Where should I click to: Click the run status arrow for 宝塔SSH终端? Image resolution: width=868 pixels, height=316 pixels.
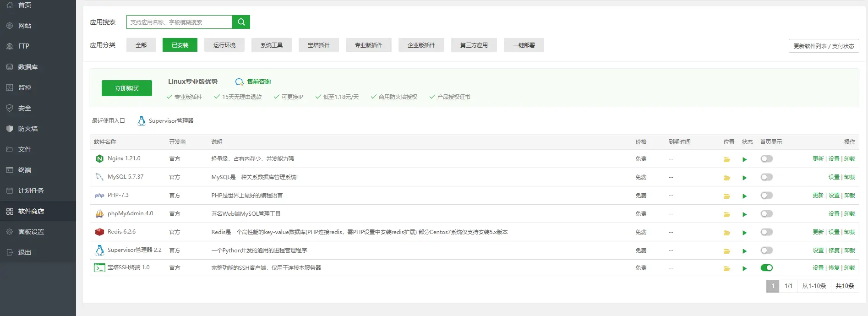coord(745,268)
